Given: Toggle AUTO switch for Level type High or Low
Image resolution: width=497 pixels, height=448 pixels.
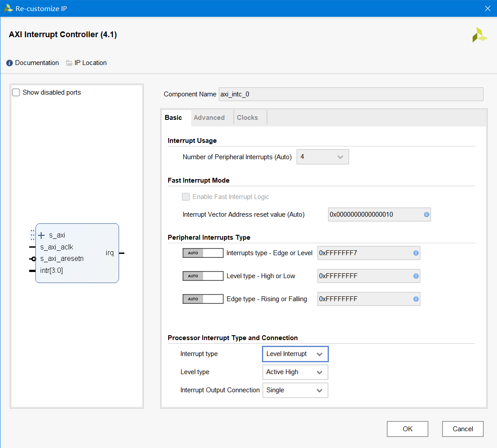Looking at the screenshot, I should click(x=203, y=276).
